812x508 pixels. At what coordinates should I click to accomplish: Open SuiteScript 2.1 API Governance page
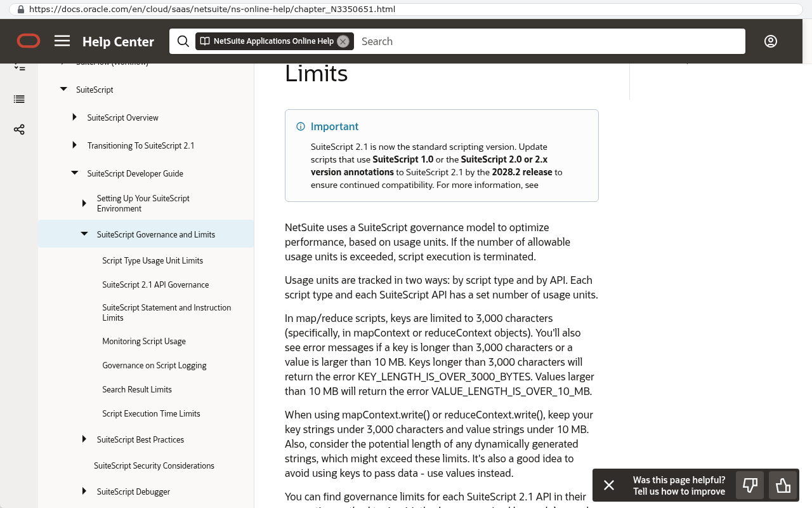[x=155, y=284]
